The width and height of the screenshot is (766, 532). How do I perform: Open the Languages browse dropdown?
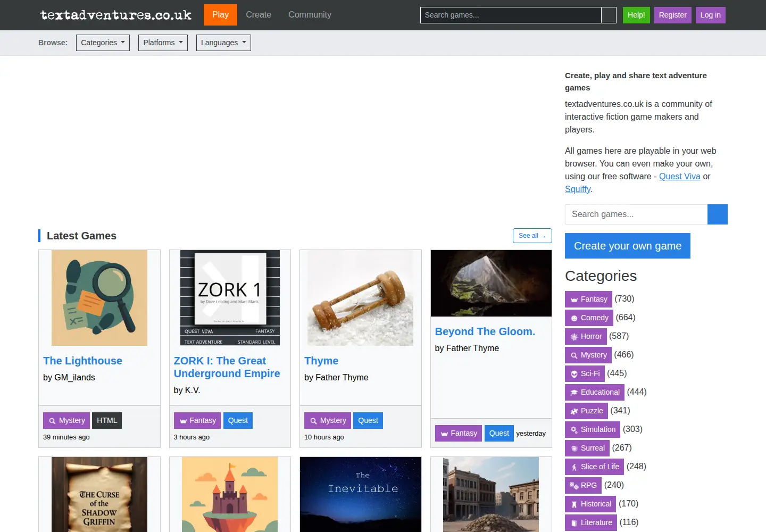[x=223, y=43]
